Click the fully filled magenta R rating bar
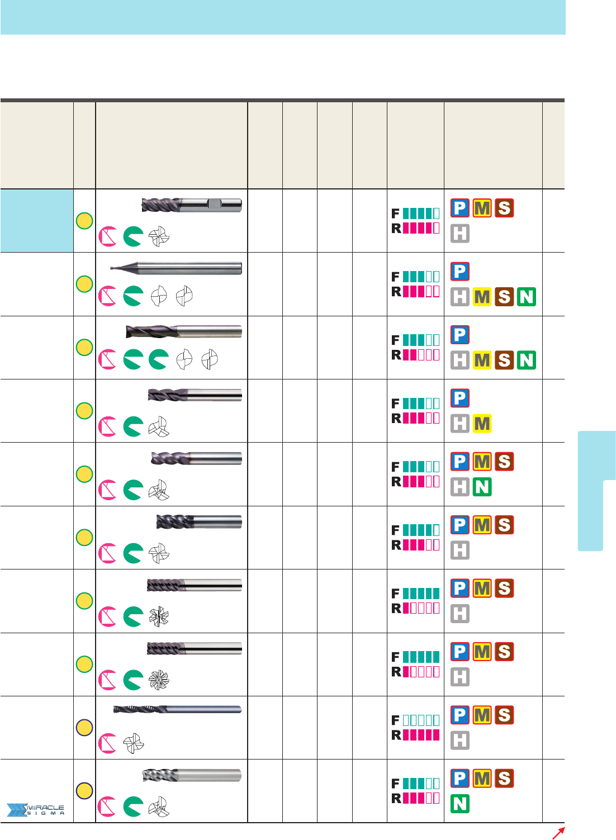This screenshot has width=616, height=840. [421, 735]
